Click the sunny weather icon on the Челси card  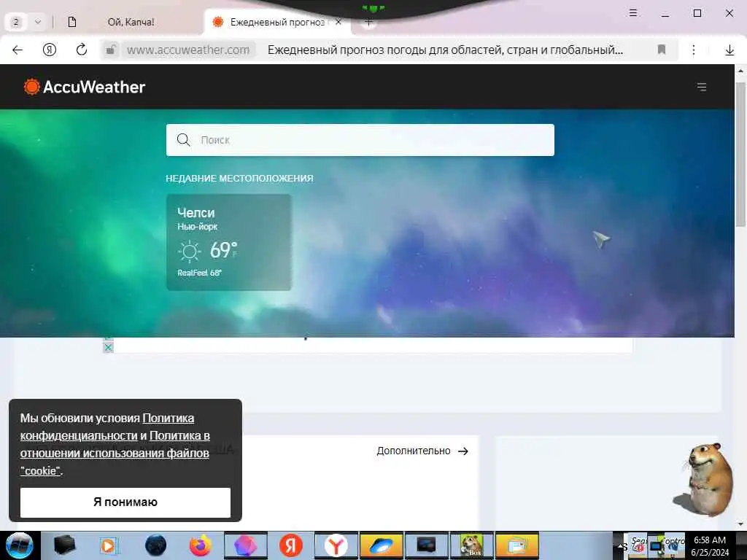tap(189, 251)
